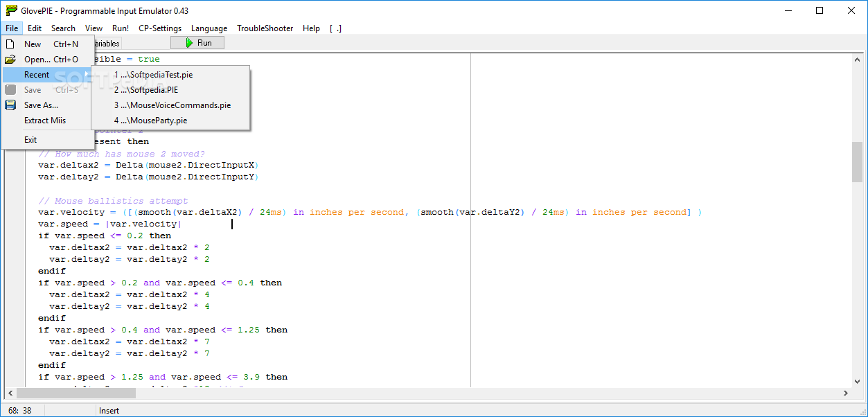Click the line 'var.deltay2 = var.deltay2 * 4'
This screenshot has height=417, width=868.
(130, 306)
